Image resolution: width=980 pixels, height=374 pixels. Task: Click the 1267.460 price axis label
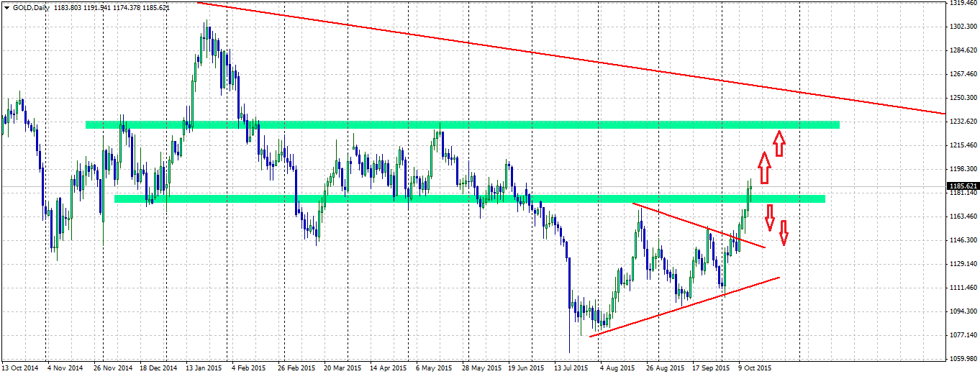(x=964, y=74)
